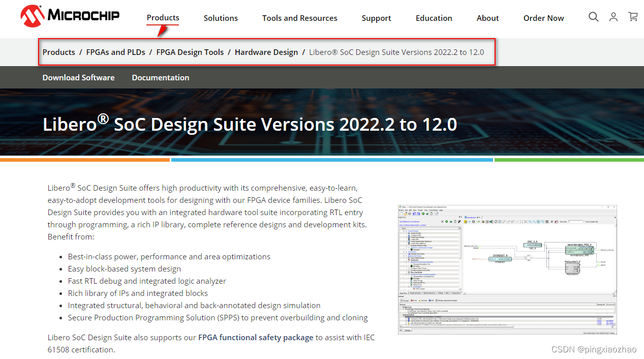Viewport: 644px width, 359px height.
Task: Click the Microchip logo
Action: click(x=70, y=16)
